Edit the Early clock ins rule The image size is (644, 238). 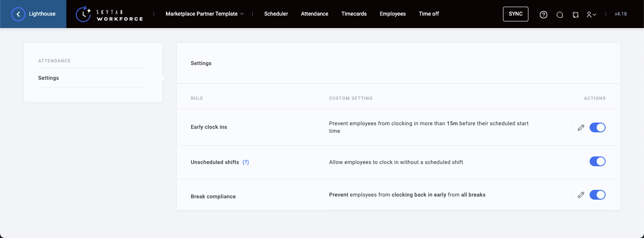click(x=581, y=127)
